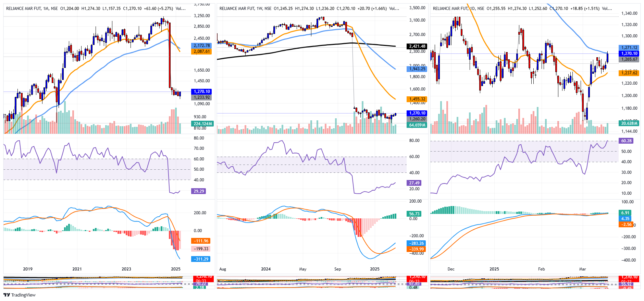Click the pink -199.33 MACD histogram label

201,249
